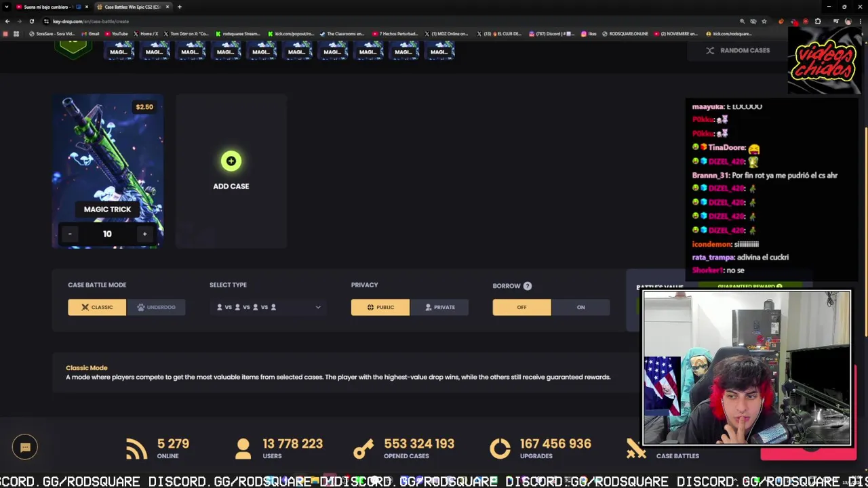Screen dimensions: 868x488
Task: Set privacy to Public
Action: (x=380, y=307)
